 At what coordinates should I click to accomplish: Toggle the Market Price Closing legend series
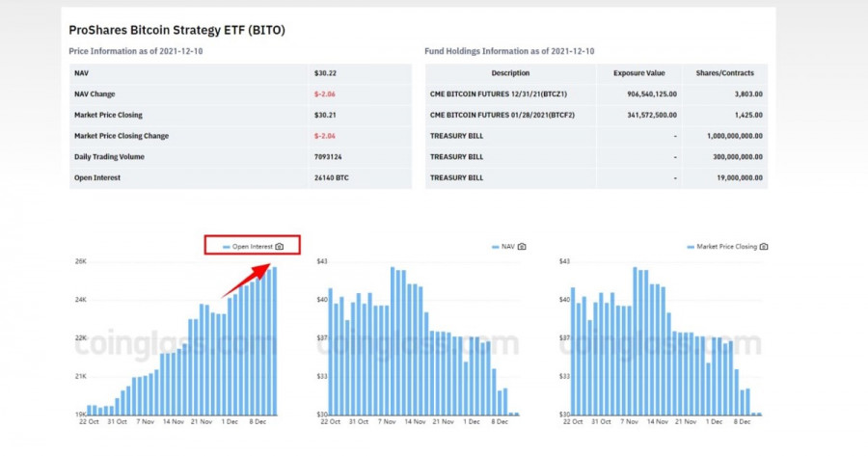(721, 247)
